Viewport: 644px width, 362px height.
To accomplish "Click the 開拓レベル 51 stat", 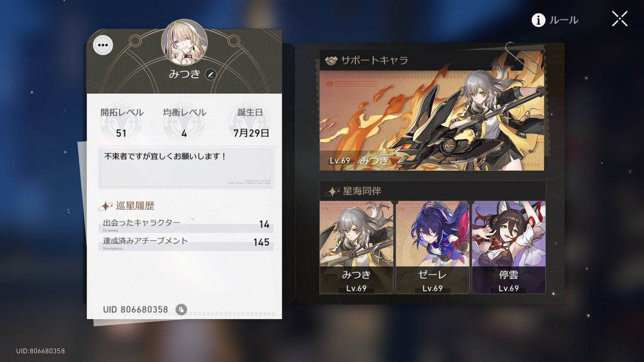I will click(x=122, y=123).
